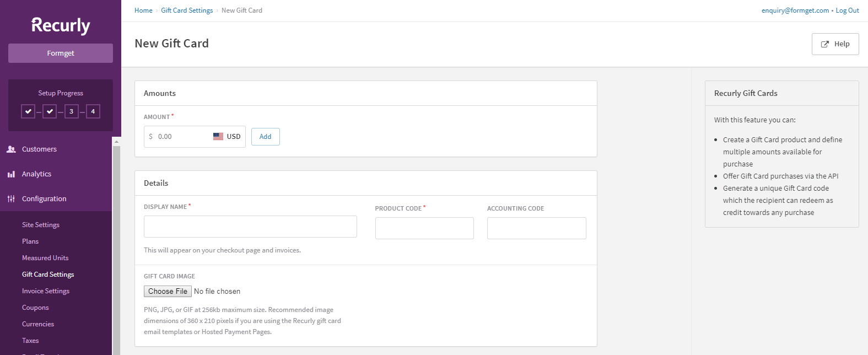Click the Setup Progress label

(61, 93)
